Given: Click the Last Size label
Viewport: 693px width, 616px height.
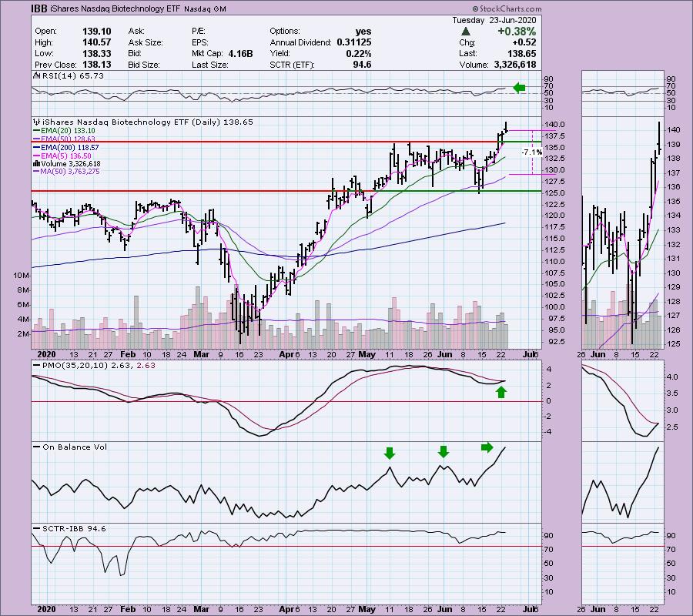Looking at the screenshot, I should pos(210,65).
